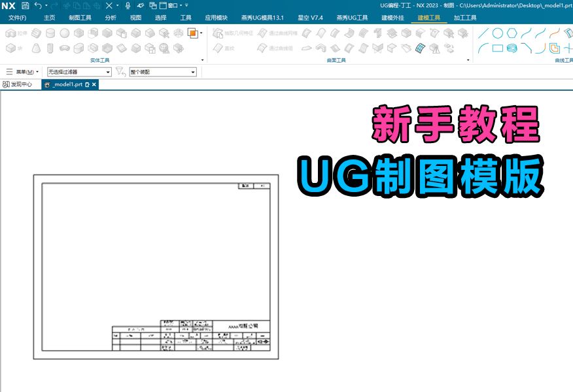
Task: Open the 菜单(M) button
Action: [x=24, y=72]
